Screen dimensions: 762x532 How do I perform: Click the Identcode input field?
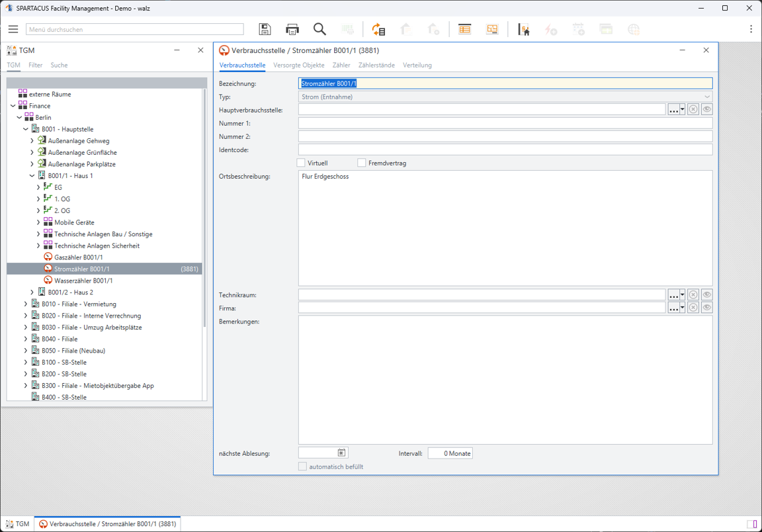[505, 150]
